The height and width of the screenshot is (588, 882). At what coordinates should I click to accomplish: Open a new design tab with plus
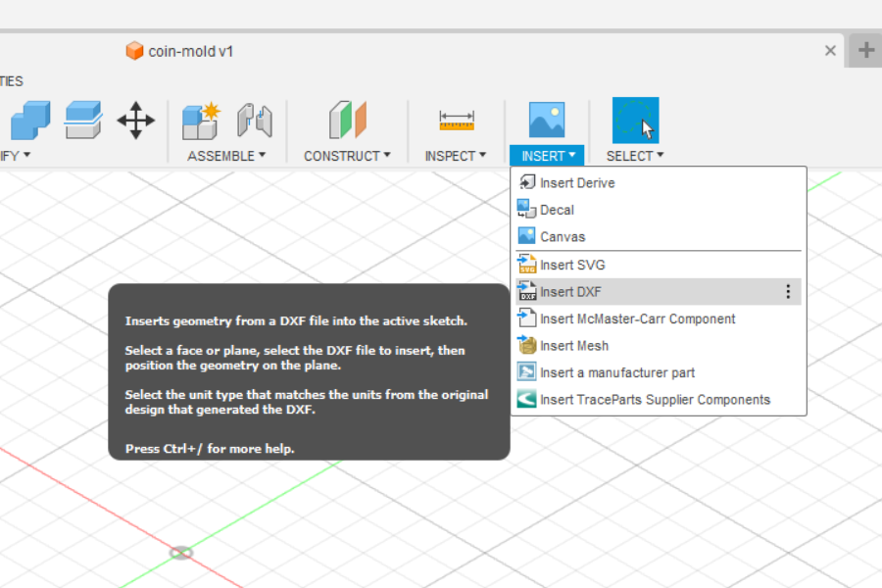click(x=865, y=51)
